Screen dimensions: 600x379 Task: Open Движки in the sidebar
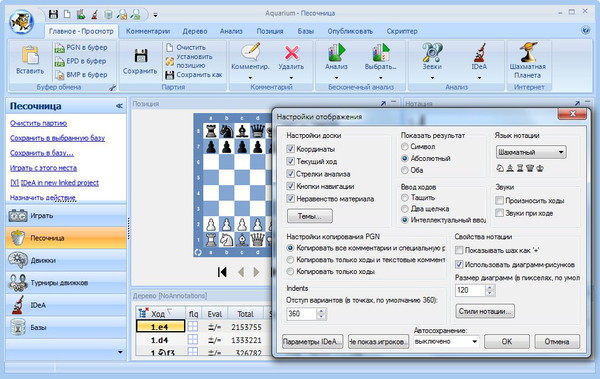coord(66,260)
